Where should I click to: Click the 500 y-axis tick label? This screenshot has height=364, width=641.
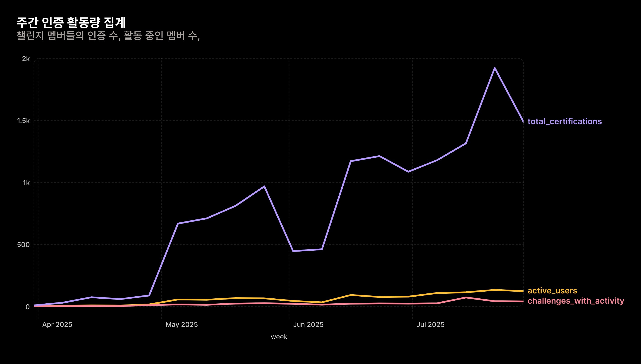coord(23,245)
